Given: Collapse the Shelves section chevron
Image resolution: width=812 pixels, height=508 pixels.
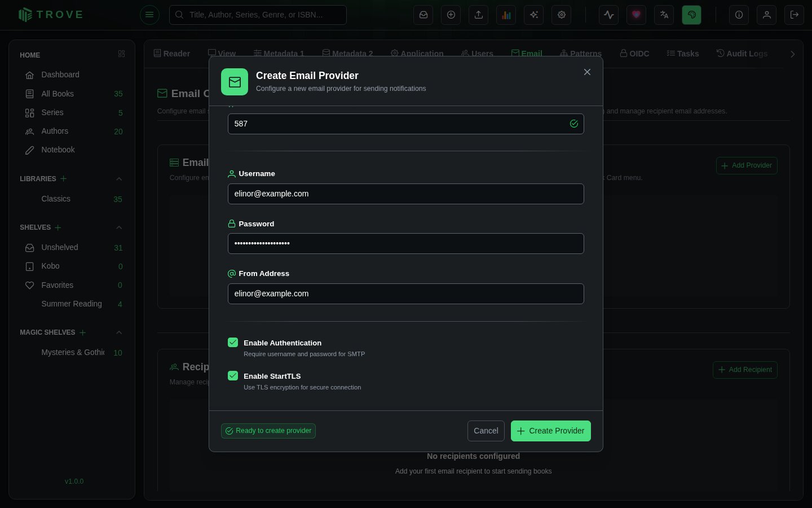Looking at the screenshot, I should tap(119, 227).
